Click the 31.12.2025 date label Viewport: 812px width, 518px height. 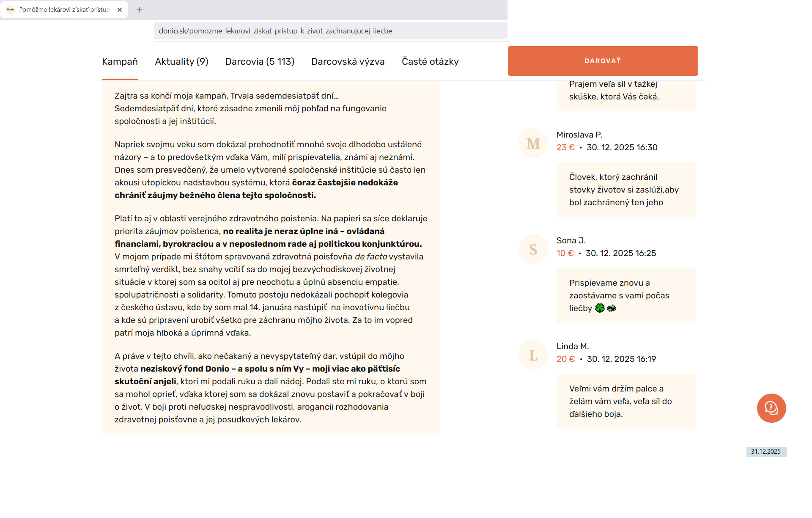(765, 452)
